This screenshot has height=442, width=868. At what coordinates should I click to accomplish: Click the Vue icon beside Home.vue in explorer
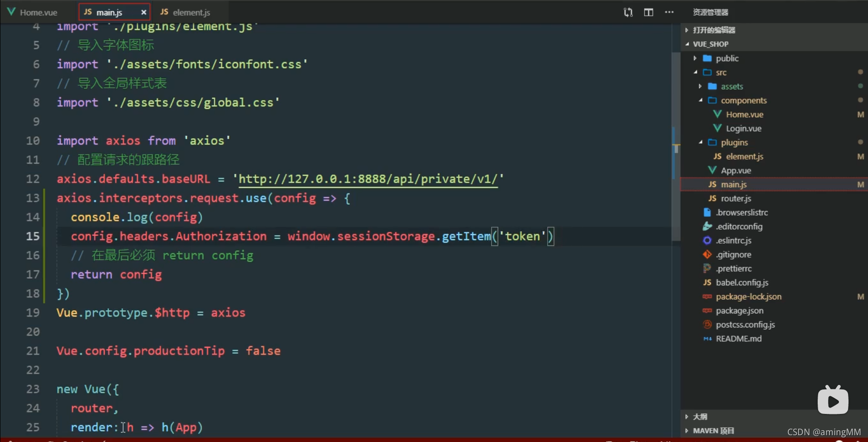[x=717, y=114]
